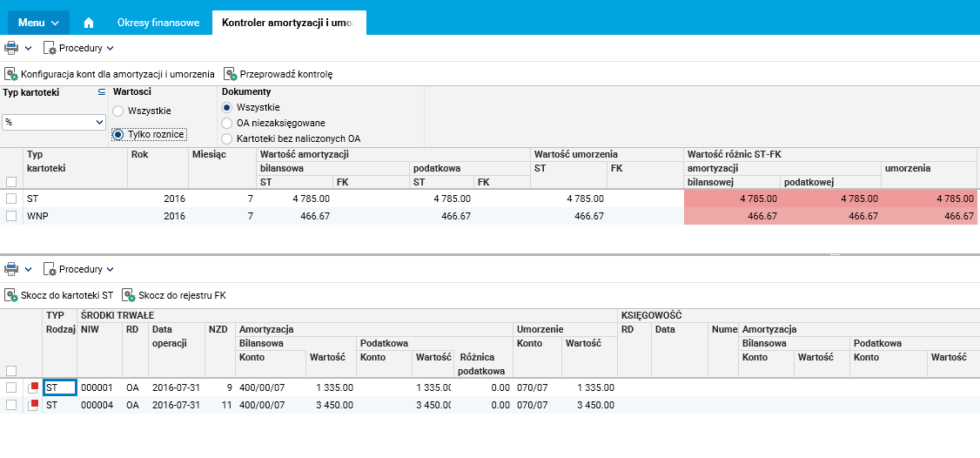980x458 pixels.
Task: Expand the lower Procedury dropdown
Action: pyautogui.click(x=80, y=269)
